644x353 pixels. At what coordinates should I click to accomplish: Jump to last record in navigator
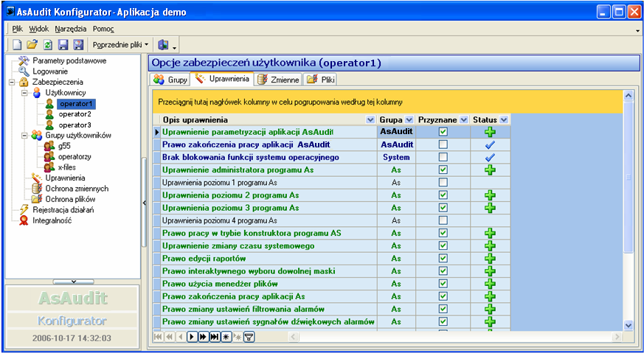tap(215, 337)
